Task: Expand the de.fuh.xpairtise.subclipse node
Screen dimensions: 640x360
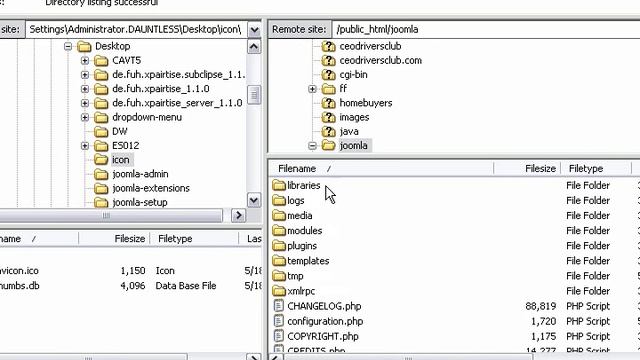Action: click(84, 75)
